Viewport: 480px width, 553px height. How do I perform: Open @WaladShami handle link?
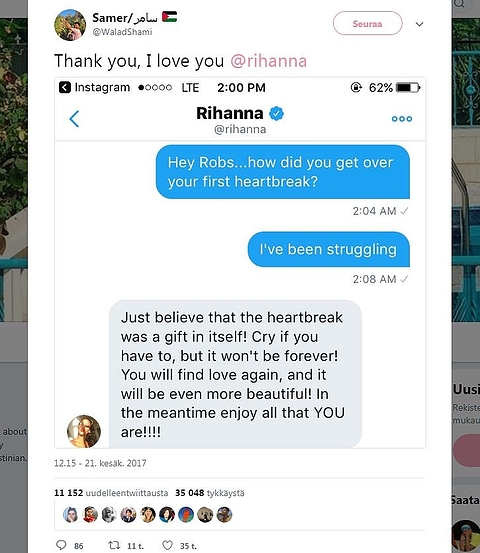point(122,32)
